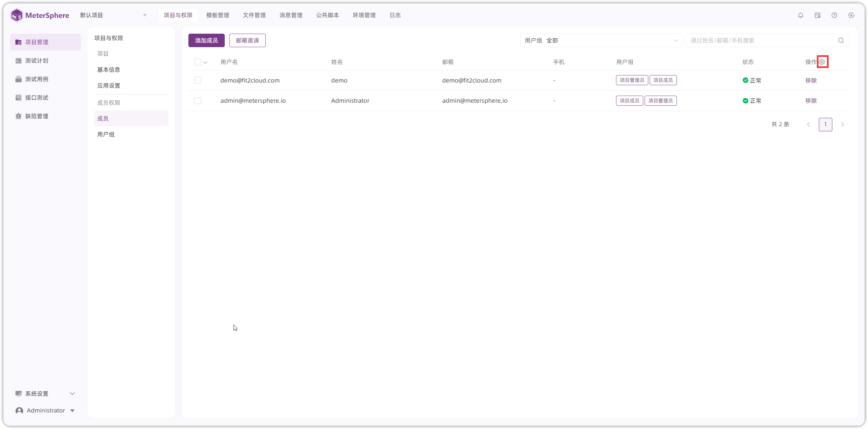Viewport: 868px width, 429px height.
Task: Click the search magnifier icon
Action: pyautogui.click(x=841, y=40)
